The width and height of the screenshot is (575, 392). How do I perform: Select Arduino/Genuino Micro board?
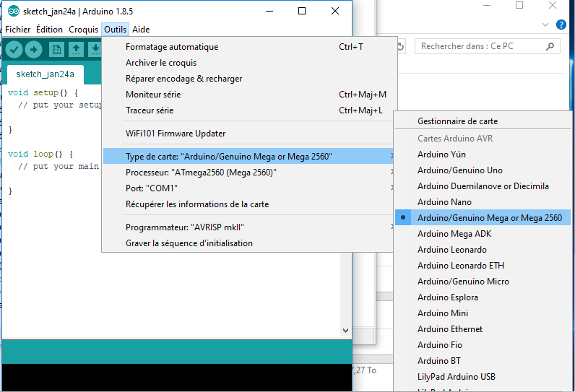[x=483, y=282]
